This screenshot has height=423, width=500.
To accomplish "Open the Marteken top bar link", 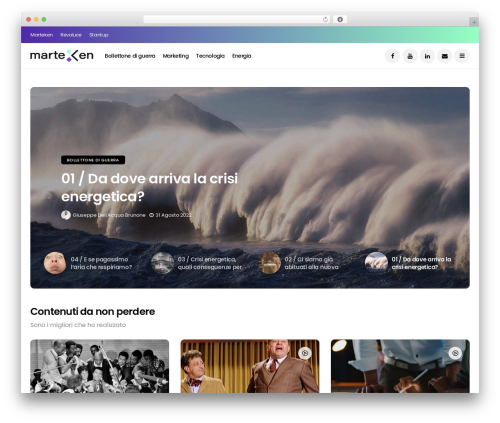I will (41, 35).
